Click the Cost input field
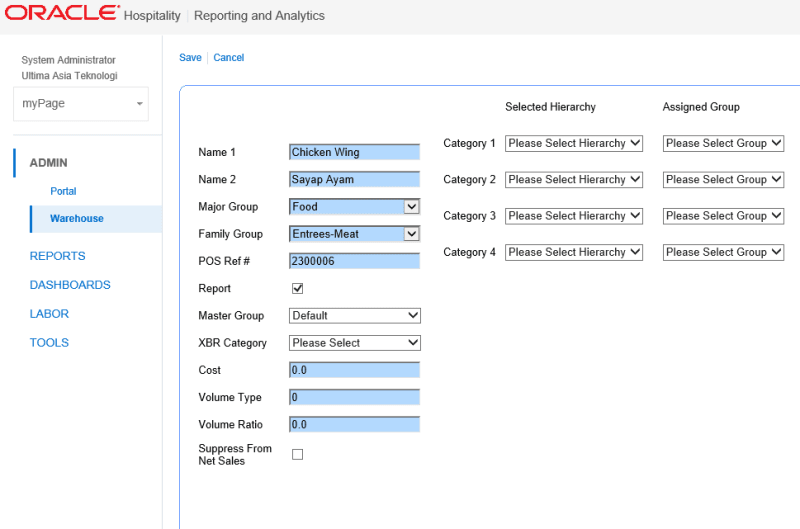800x529 pixels. (x=355, y=370)
